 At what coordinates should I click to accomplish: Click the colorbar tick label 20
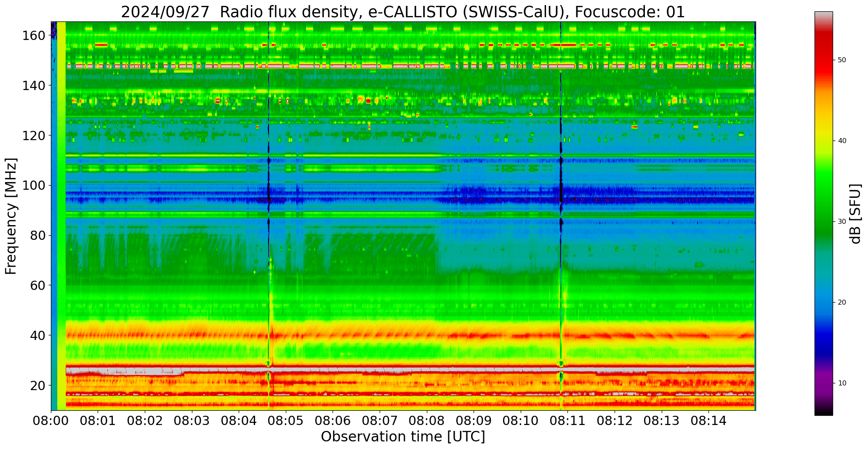(842, 303)
